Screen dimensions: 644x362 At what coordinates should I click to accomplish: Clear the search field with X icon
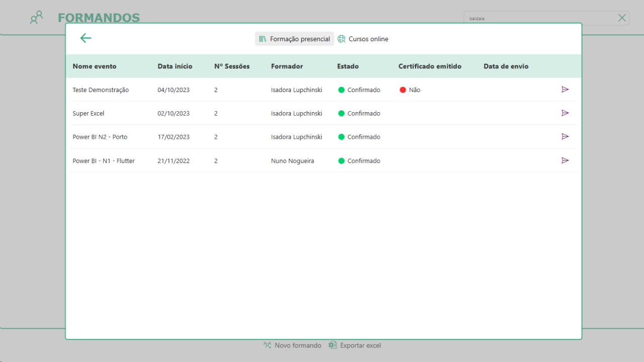point(622,18)
